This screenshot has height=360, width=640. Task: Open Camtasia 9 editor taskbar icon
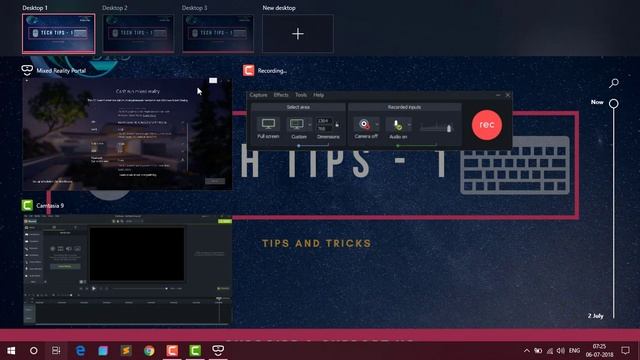point(195,351)
